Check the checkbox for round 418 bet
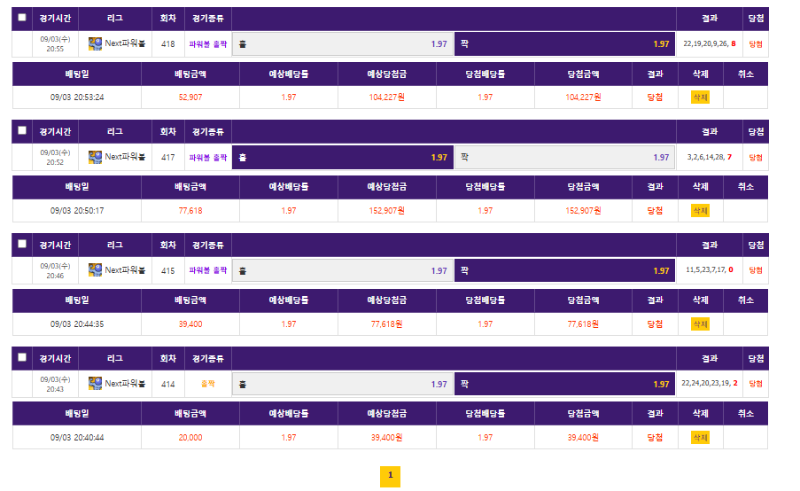The height and width of the screenshot is (491, 800). (x=22, y=17)
